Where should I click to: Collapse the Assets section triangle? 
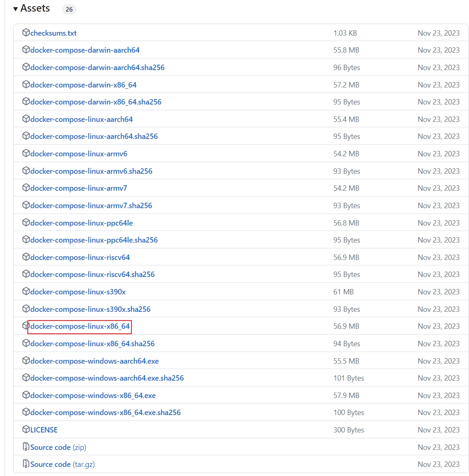(15, 9)
